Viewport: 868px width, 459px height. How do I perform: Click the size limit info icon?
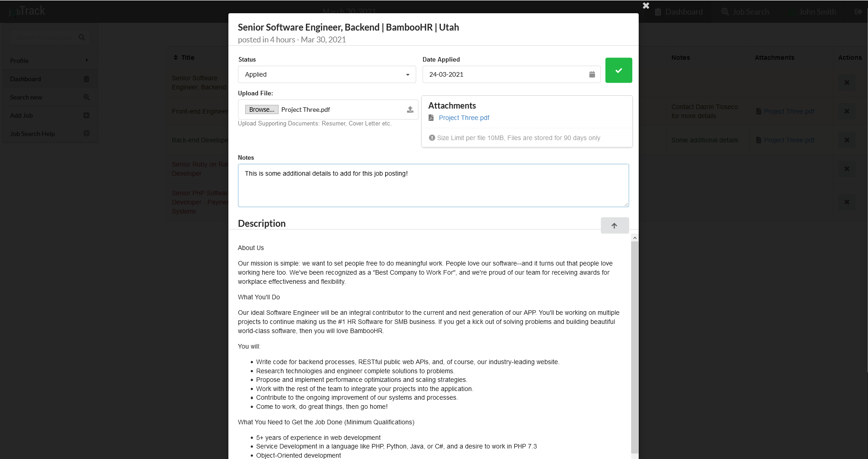pyautogui.click(x=432, y=138)
